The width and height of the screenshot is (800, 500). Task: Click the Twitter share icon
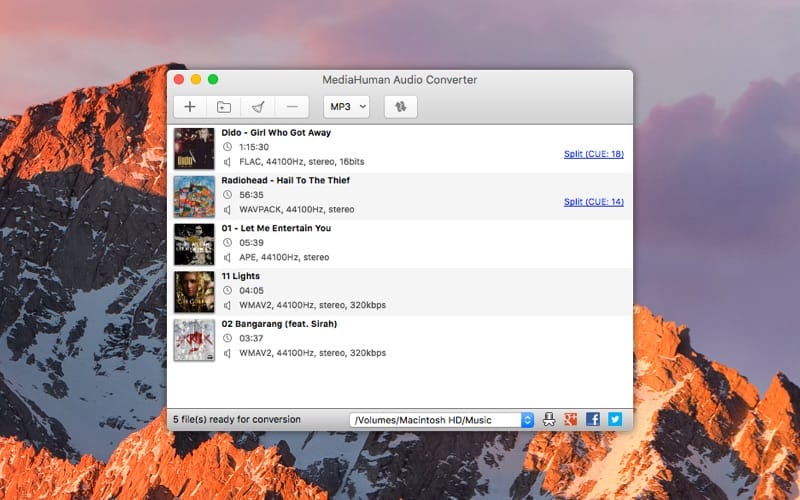(615, 419)
